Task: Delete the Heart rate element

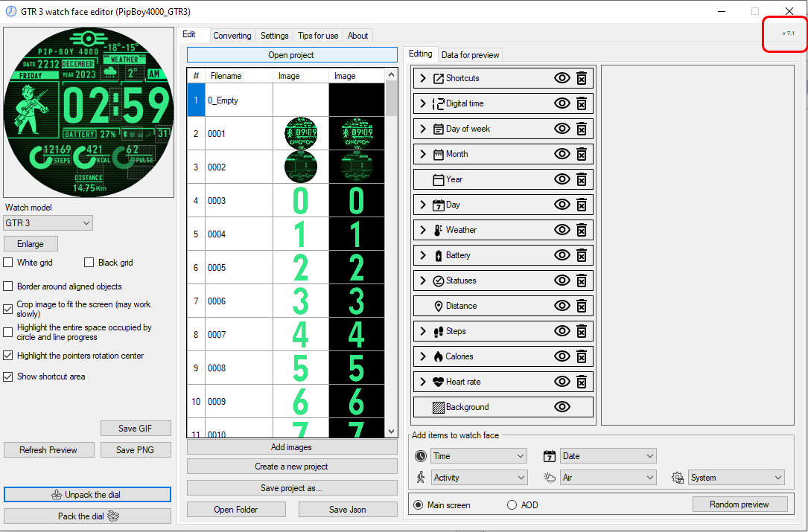Action: coord(582,382)
